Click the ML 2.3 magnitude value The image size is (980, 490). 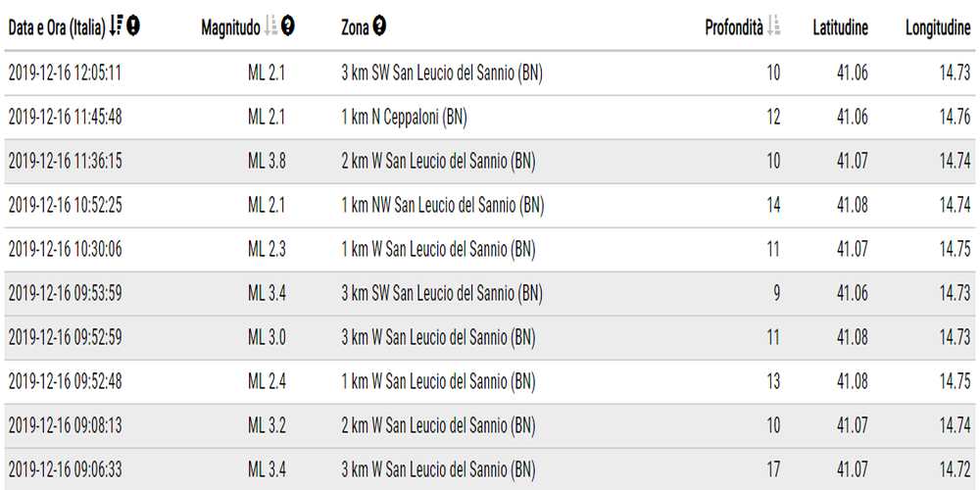pos(267,249)
